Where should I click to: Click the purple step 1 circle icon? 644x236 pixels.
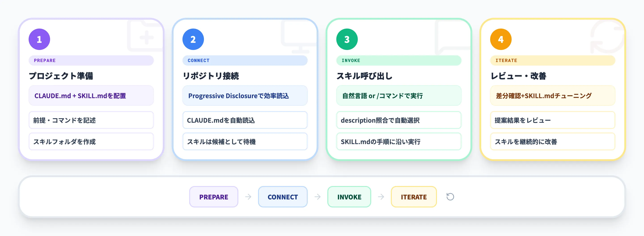[x=39, y=39]
